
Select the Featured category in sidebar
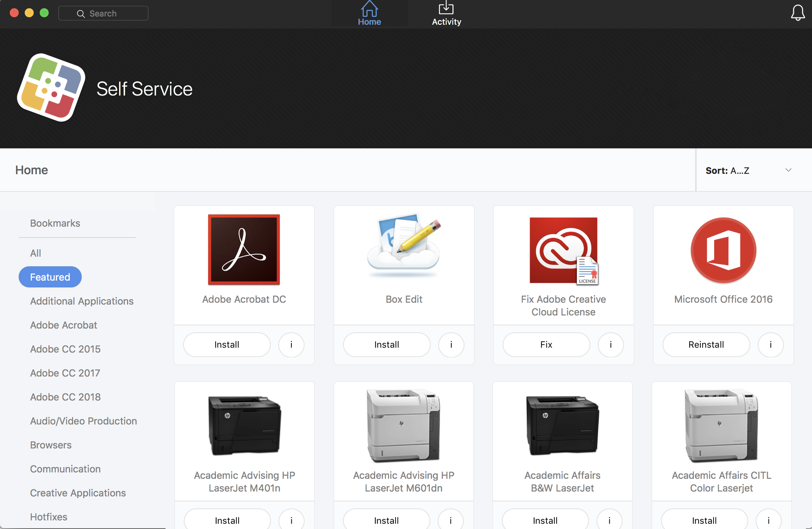(x=50, y=276)
